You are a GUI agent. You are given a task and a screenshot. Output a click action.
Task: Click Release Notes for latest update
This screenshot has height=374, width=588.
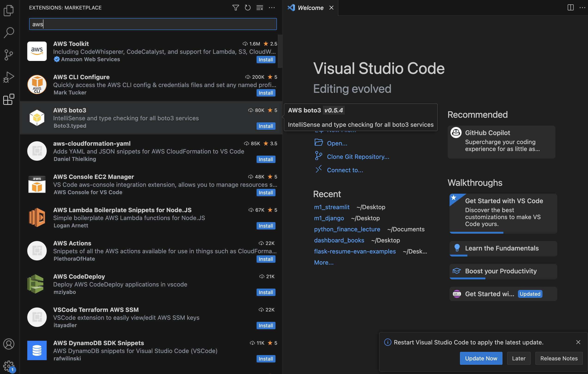pyautogui.click(x=559, y=358)
